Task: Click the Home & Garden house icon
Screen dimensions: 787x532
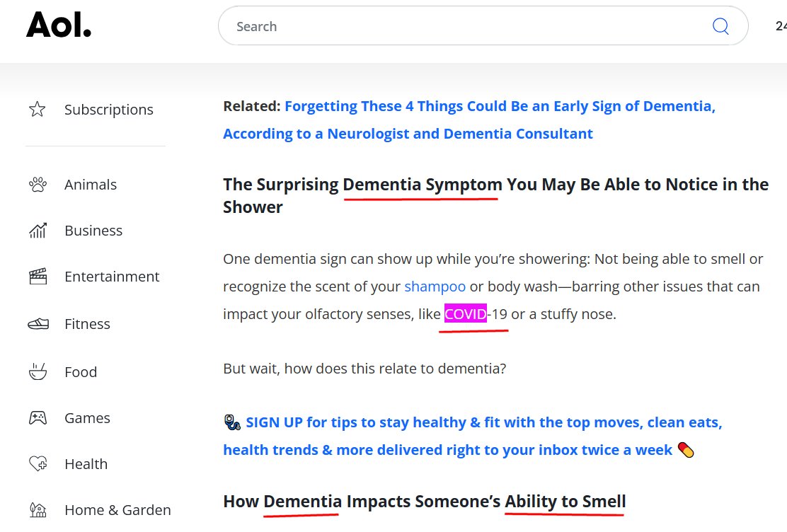Action: click(38, 509)
